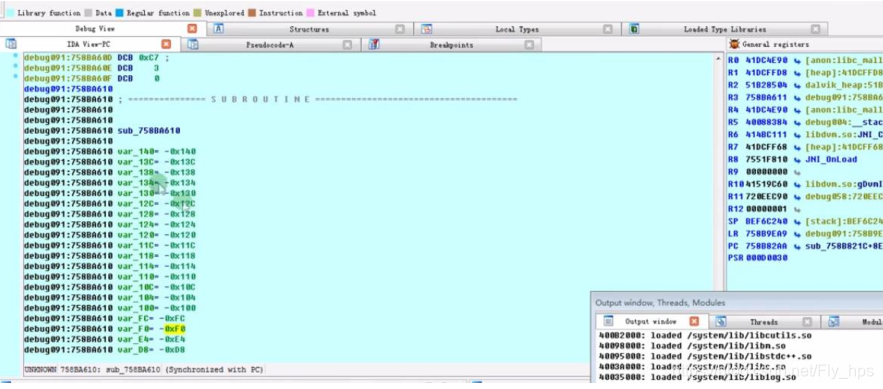The width and height of the screenshot is (883, 389).
Task: Click the General registers bug icon
Action: [734, 44]
